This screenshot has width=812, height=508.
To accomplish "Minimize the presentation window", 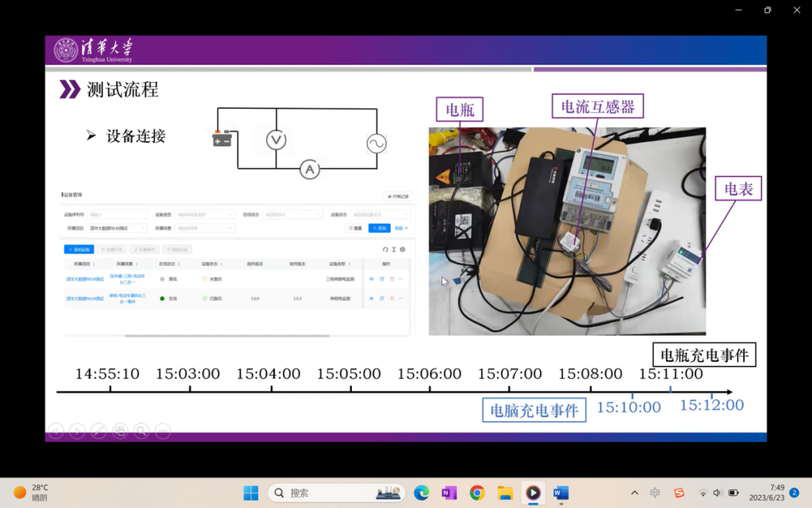I will tap(738, 10).
